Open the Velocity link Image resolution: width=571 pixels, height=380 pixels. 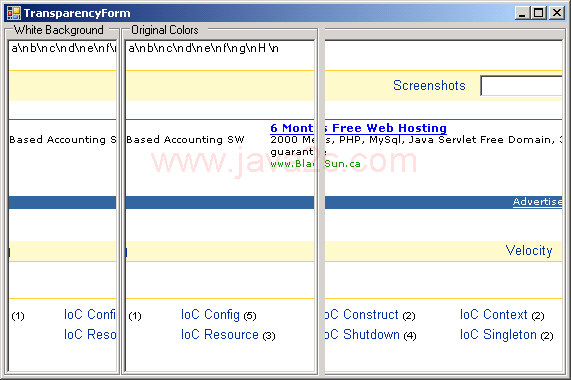tap(529, 250)
